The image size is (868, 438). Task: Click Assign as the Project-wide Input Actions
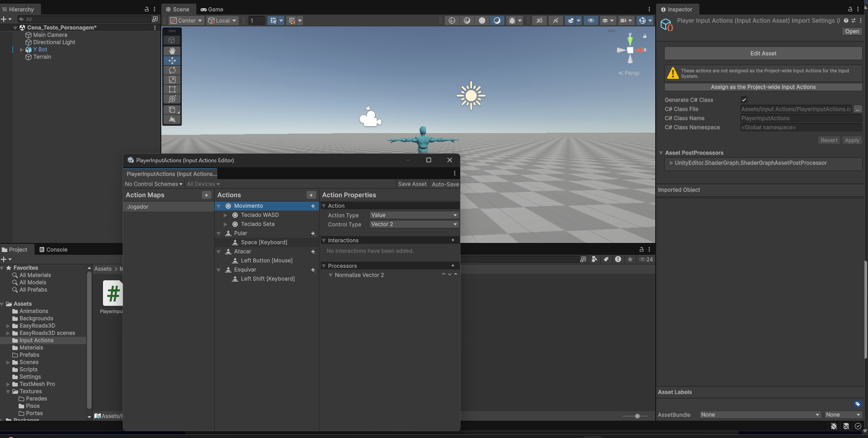click(763, 87)
